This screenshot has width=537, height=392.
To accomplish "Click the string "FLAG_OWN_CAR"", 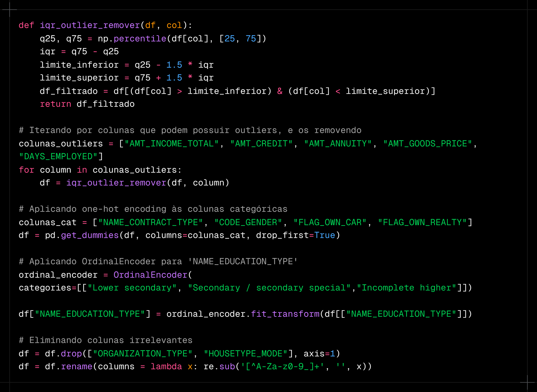I will pyautogui.click(x=330, y=222).
